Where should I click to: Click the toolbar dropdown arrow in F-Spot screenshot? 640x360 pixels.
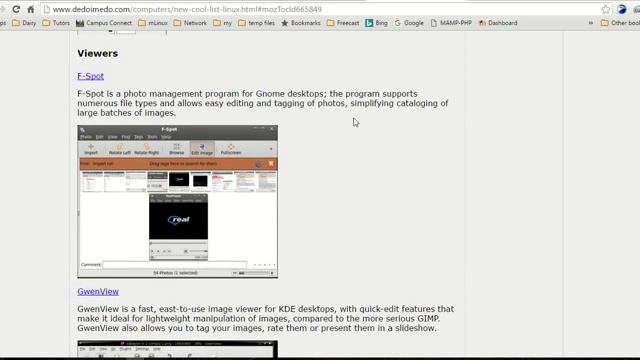click(271, 149)
